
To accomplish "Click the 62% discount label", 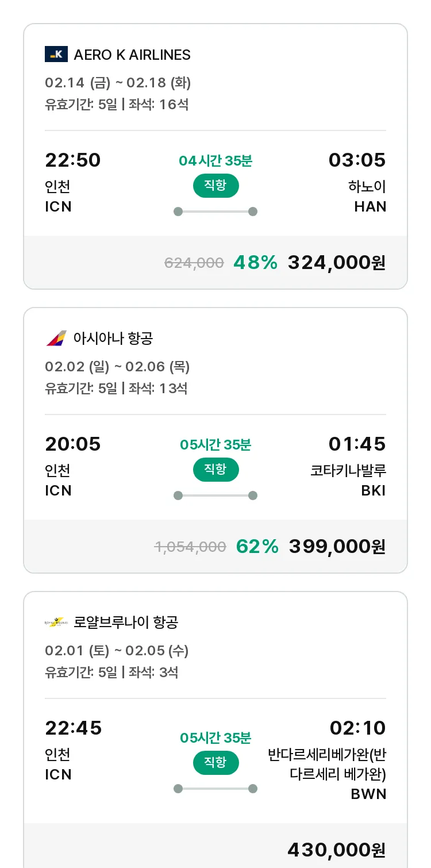I will 257,547.
